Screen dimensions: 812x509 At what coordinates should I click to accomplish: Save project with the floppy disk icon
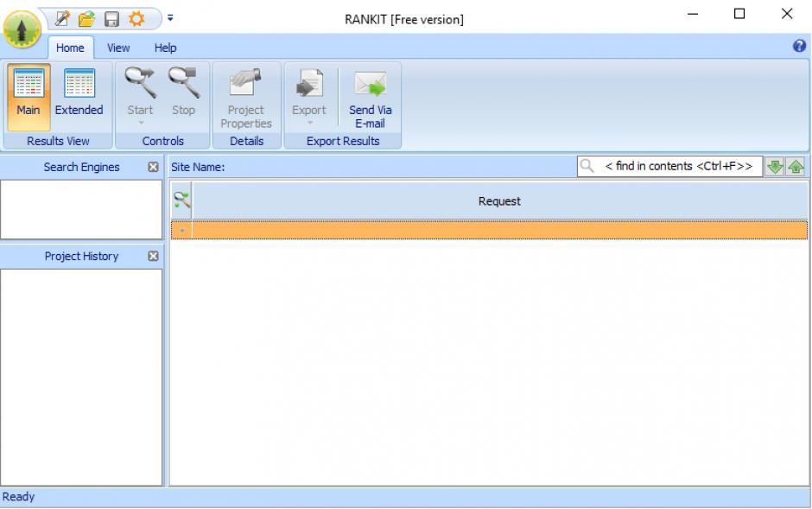pyautogui.click(x=111, y=18)
